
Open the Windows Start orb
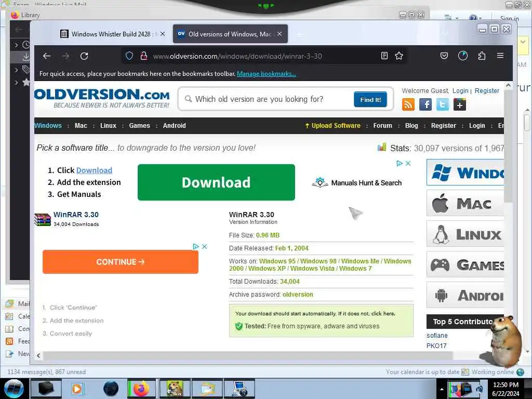click(14, 389)
